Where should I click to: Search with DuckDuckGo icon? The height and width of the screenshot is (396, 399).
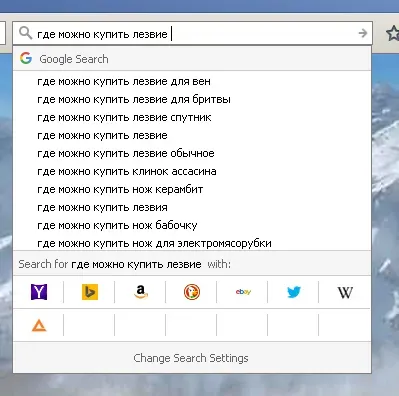(x=192, y=292)
